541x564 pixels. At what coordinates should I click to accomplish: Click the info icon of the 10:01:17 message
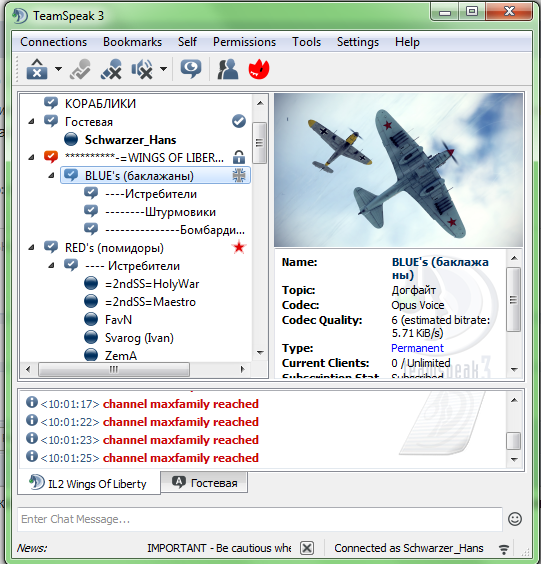point(32,402)
